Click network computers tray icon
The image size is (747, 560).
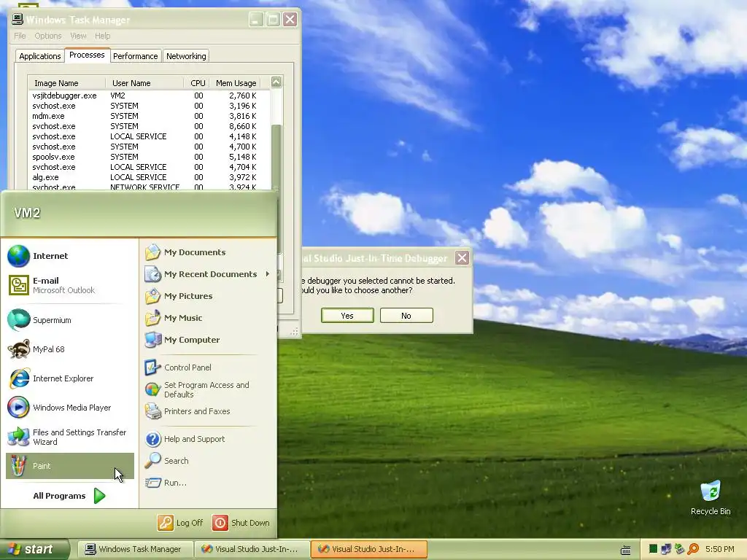(x=666, y=549)
